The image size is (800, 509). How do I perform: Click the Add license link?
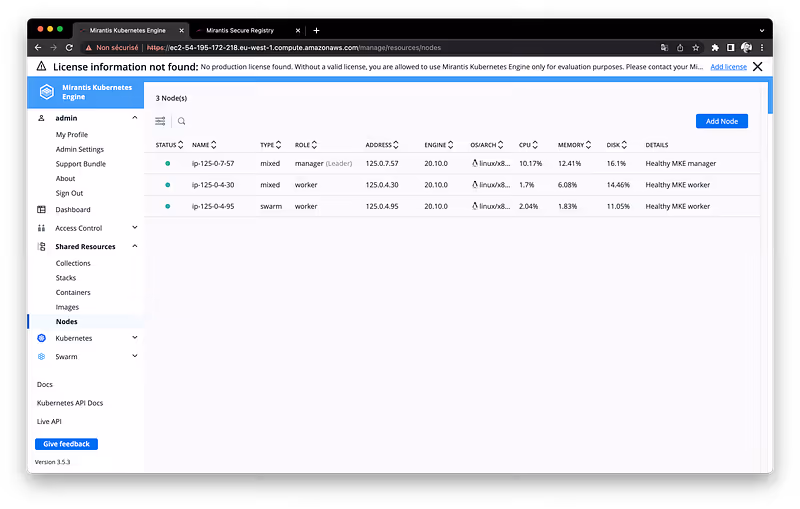click(728, 67)
